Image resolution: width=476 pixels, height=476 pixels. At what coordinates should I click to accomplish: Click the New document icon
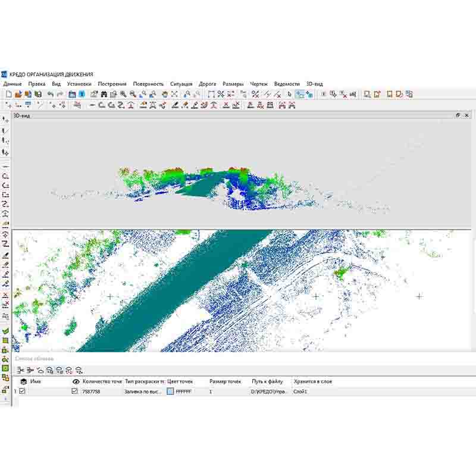point(8,94)
